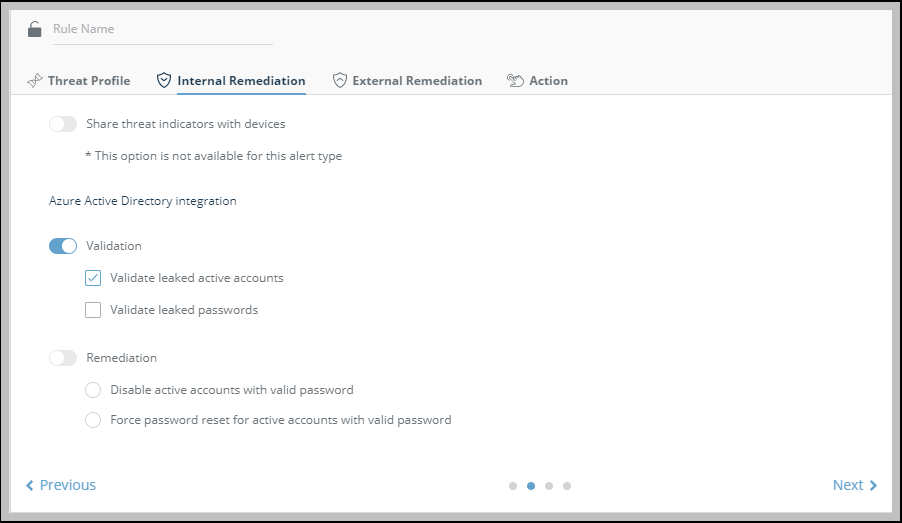902x523 pixels.
Task: Click the Threat Profile tab icon
Action: click(x=35, y=81)
